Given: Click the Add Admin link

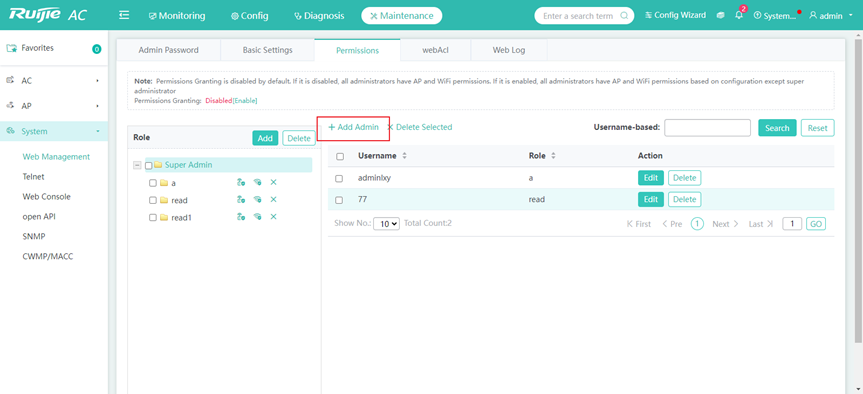Looking at the screenshot, I should (x=353, y=127).
